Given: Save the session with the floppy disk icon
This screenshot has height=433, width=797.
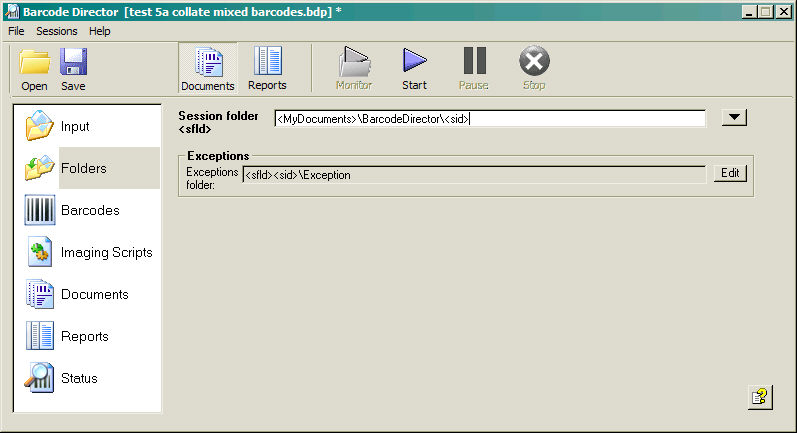Looking at the screenshot, I should pos(73,67).
